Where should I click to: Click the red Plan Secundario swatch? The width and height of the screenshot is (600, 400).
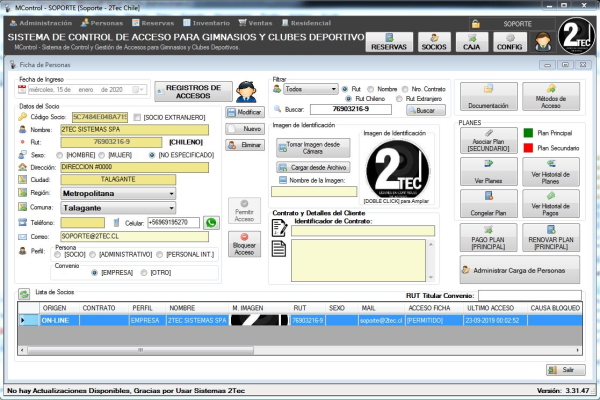click(x=528, y=148)
